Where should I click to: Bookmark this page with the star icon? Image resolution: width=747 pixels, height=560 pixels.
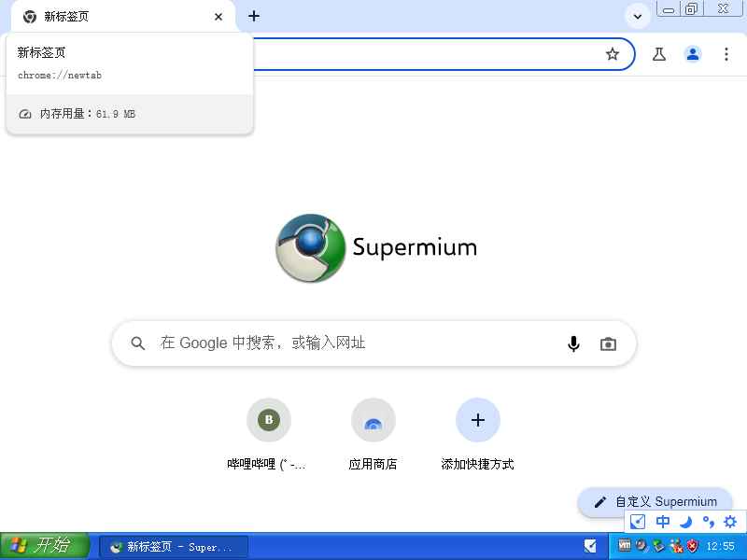(x=613, y=54)
